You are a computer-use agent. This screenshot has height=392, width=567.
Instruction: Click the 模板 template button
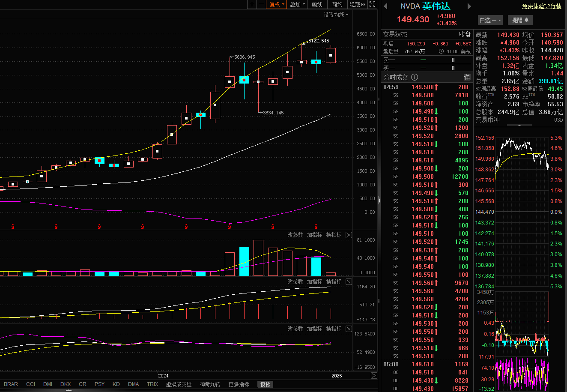pos(265,384)
